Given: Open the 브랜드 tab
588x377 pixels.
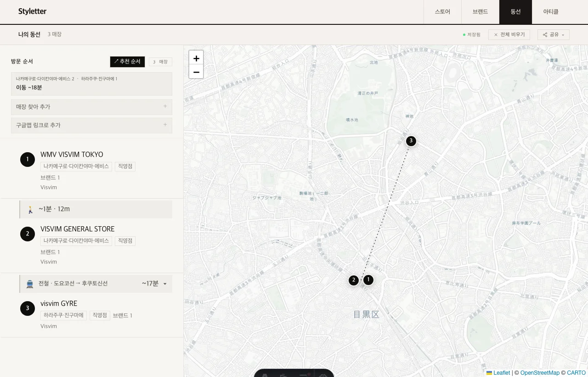Looking at the screenshot, I should coord(480,12).
